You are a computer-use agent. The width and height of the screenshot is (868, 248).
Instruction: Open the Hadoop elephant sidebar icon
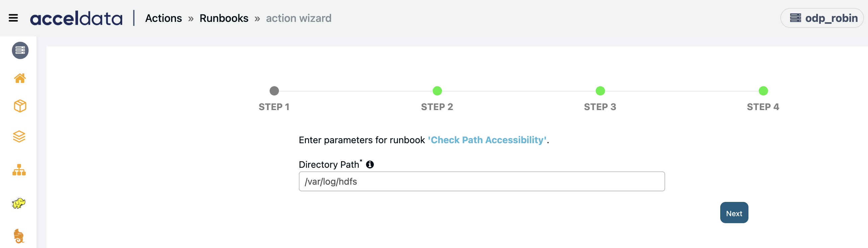(x=19, y=203)
